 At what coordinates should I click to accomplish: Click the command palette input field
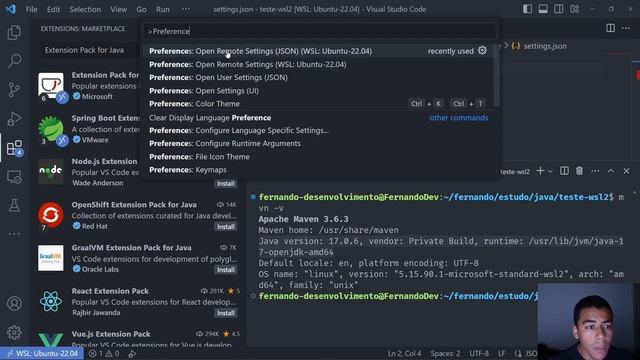click(320, 31)
